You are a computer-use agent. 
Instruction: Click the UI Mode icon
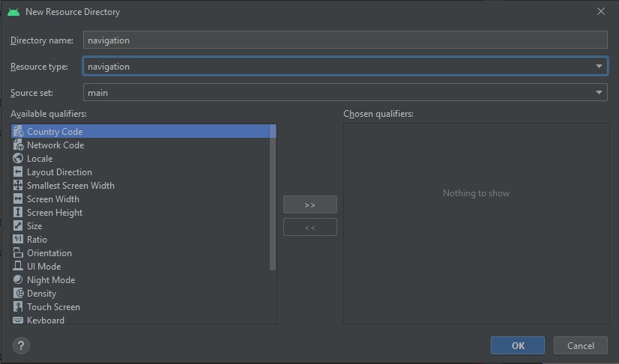18,266
